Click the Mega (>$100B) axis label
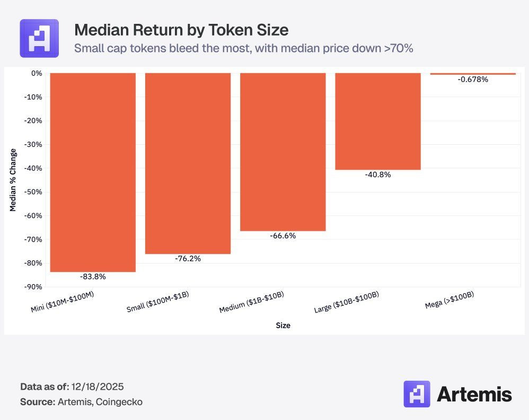The width and height of the screenshot is (529, 420). pyautogui.click(x=449, y=300)
